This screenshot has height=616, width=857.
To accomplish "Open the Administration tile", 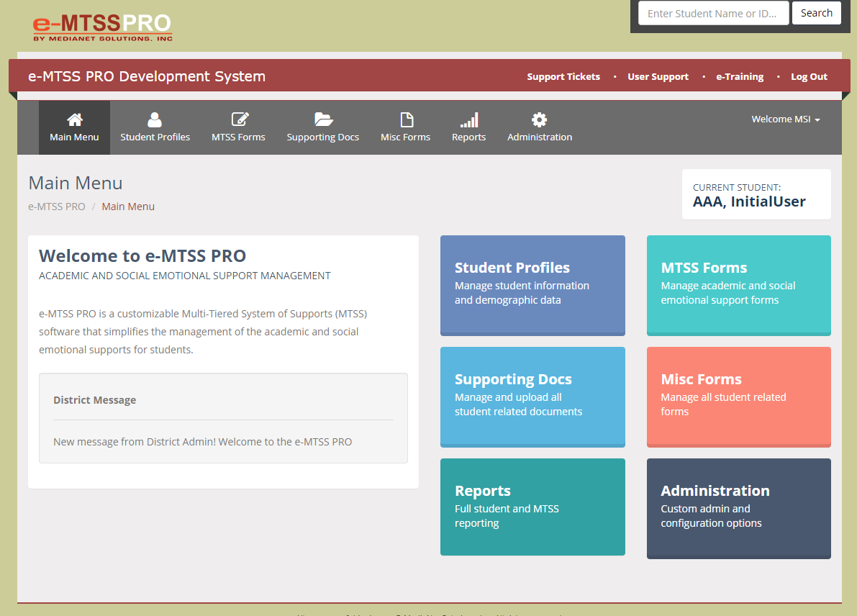I will (x=738, y=508).
